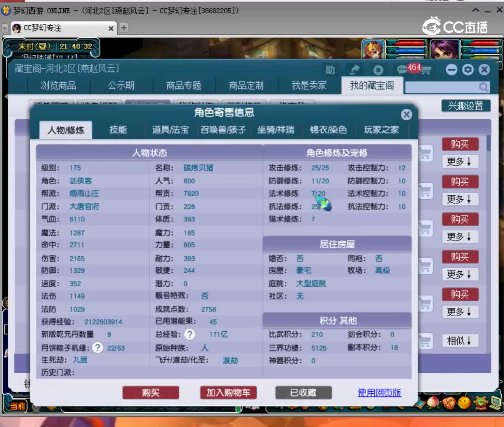Click the share arrow icon
The width and height of the screenshot is (504, 427).
pos(354,70)
